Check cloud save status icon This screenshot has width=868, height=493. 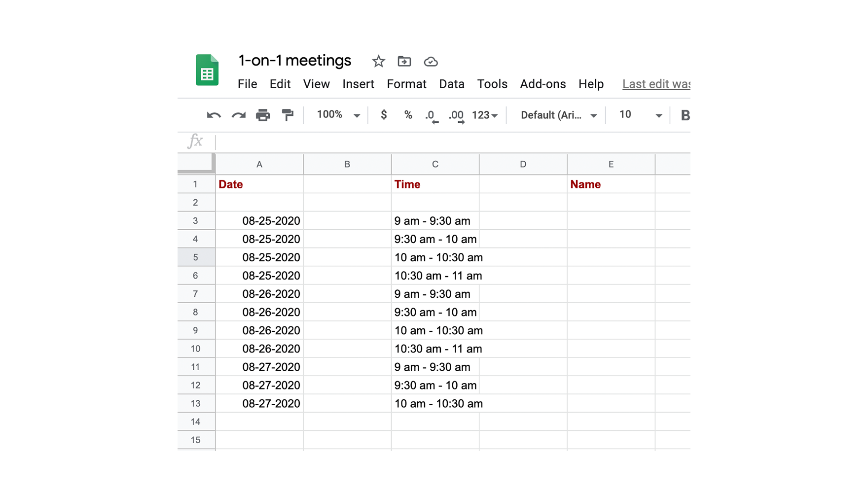pos(431,62)
